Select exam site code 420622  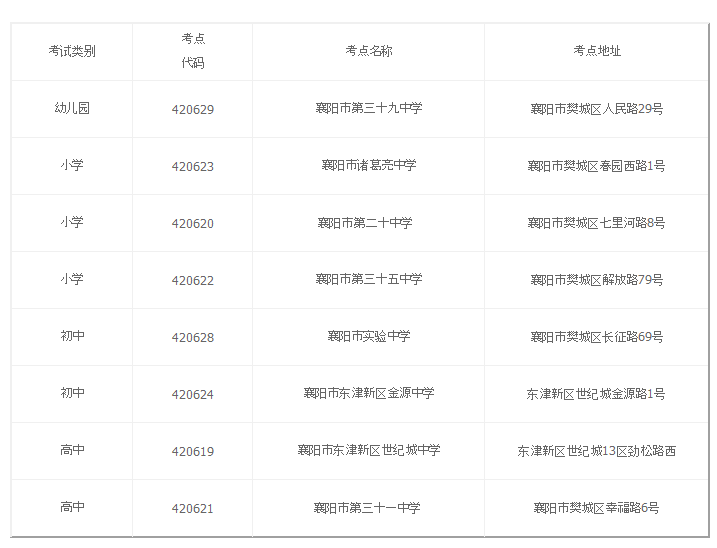click(x=192, y=280)
